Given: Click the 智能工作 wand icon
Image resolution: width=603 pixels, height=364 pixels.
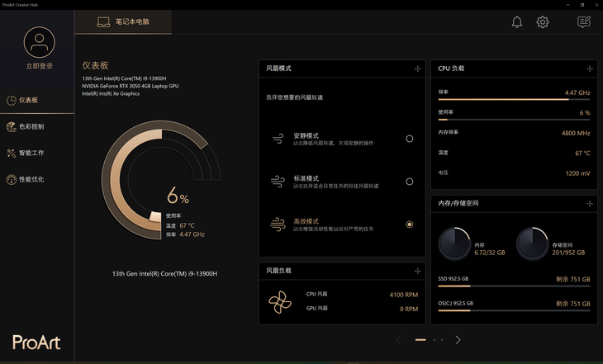Looking at the screenshot, I should (12, 153).
